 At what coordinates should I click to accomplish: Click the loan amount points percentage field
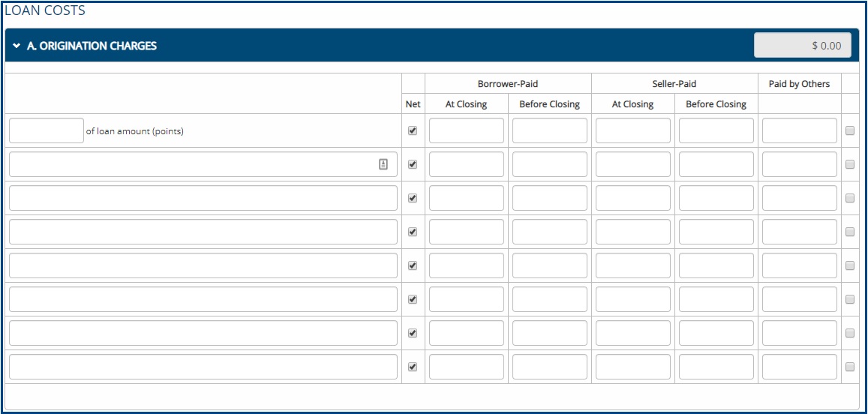(x=47, y=130)
